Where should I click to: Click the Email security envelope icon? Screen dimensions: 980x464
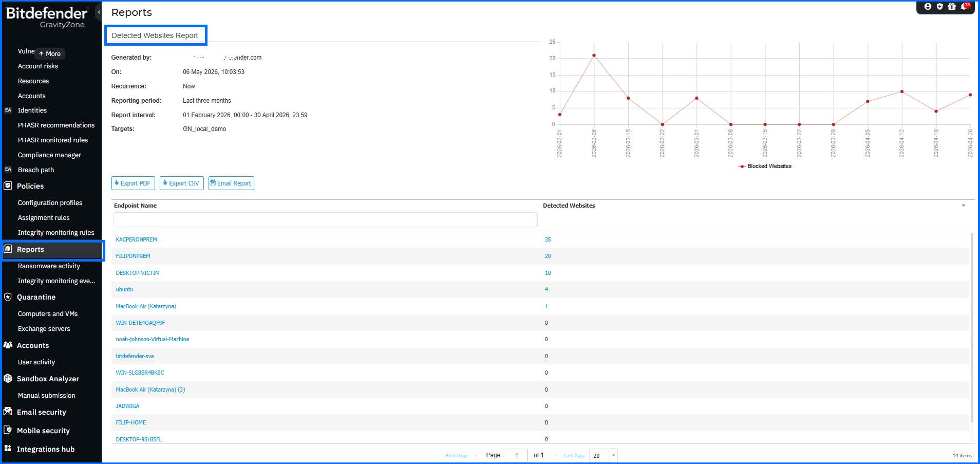click(8, 412)
